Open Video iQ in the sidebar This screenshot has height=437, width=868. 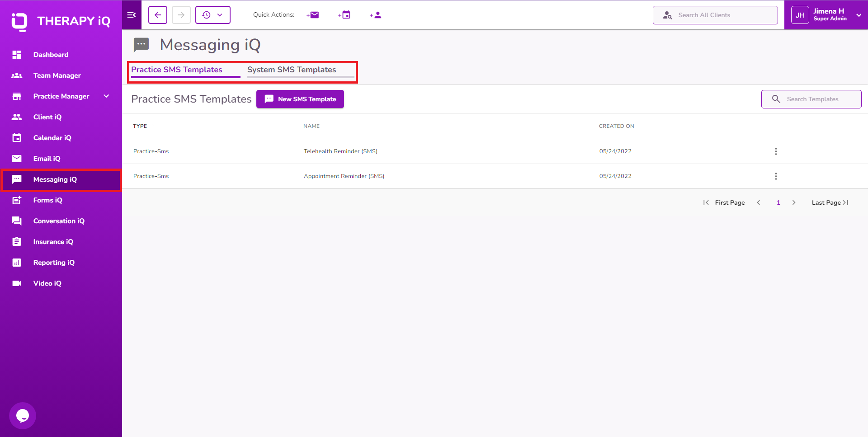47,283
